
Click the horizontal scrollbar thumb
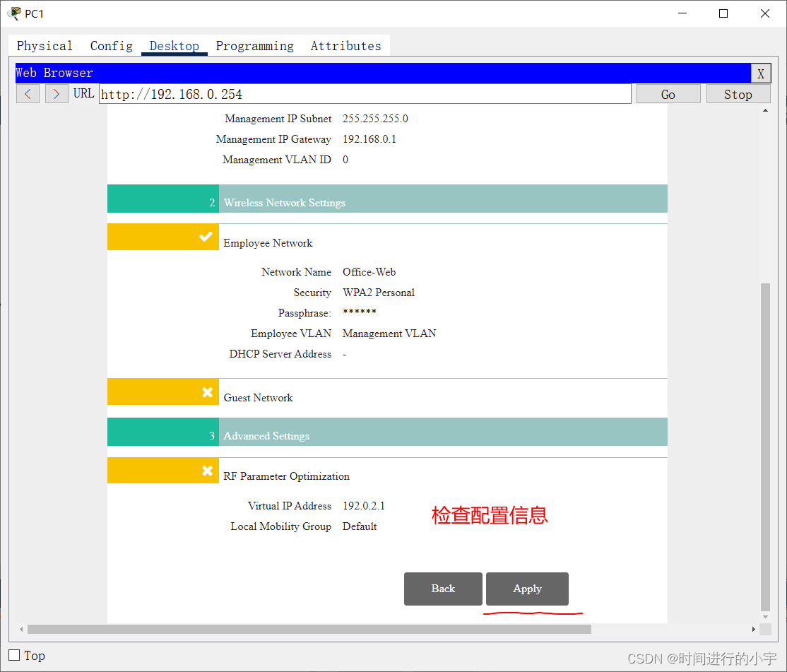pyautogui.click(x=309, y=629)
